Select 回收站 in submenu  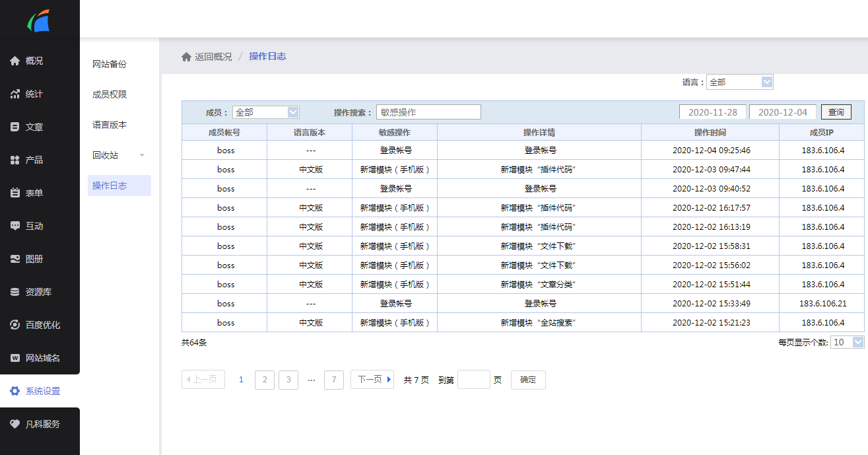106,155
